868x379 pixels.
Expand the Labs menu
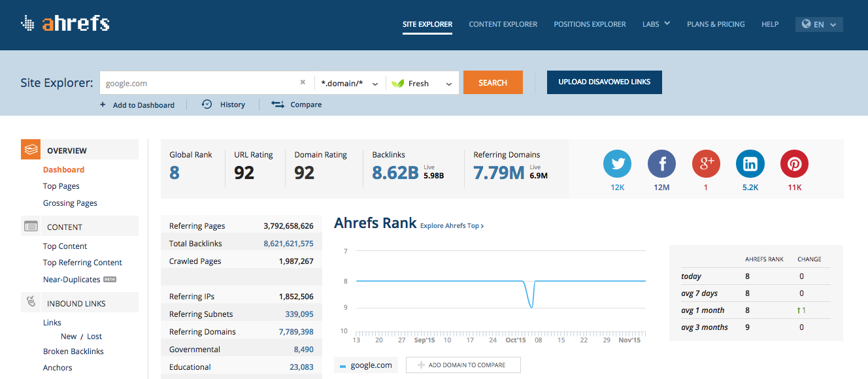click(656, 24)
